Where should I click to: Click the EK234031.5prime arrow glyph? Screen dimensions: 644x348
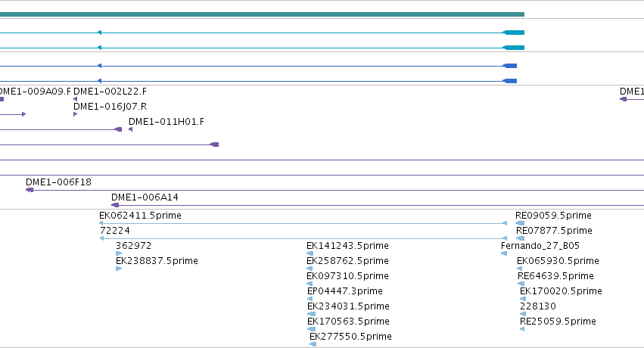[x=311, y=314]
